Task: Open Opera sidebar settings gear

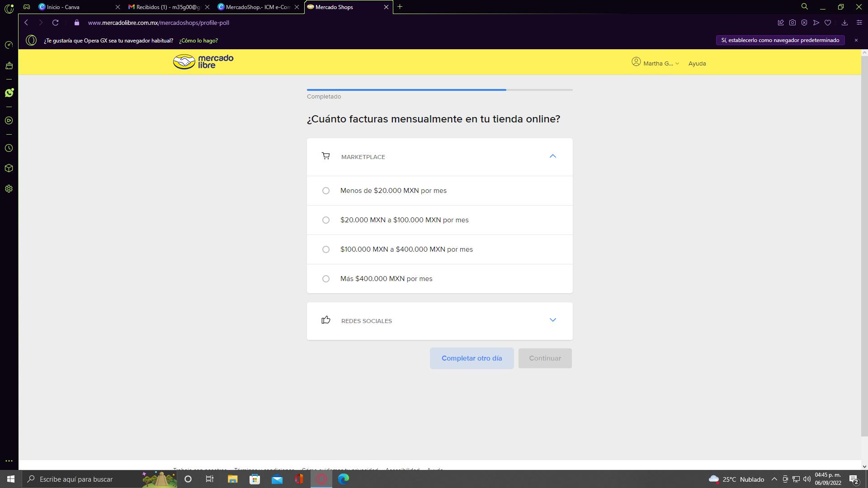Action: coord(9,189)
